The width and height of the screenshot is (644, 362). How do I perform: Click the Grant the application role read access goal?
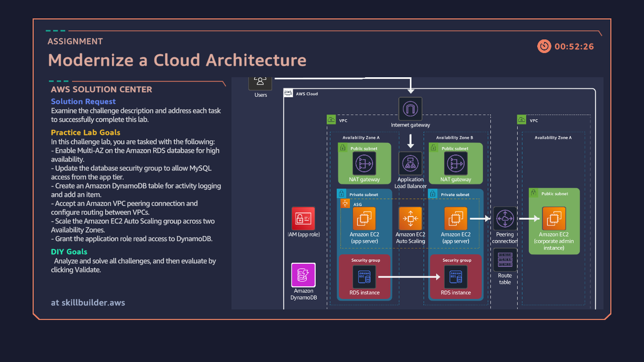(132, 239)
